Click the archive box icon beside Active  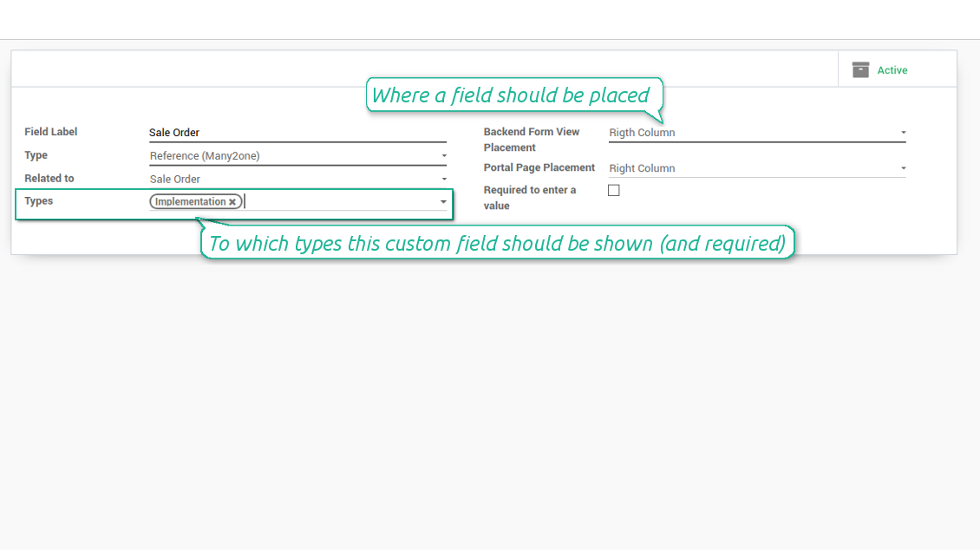(860, 70)
